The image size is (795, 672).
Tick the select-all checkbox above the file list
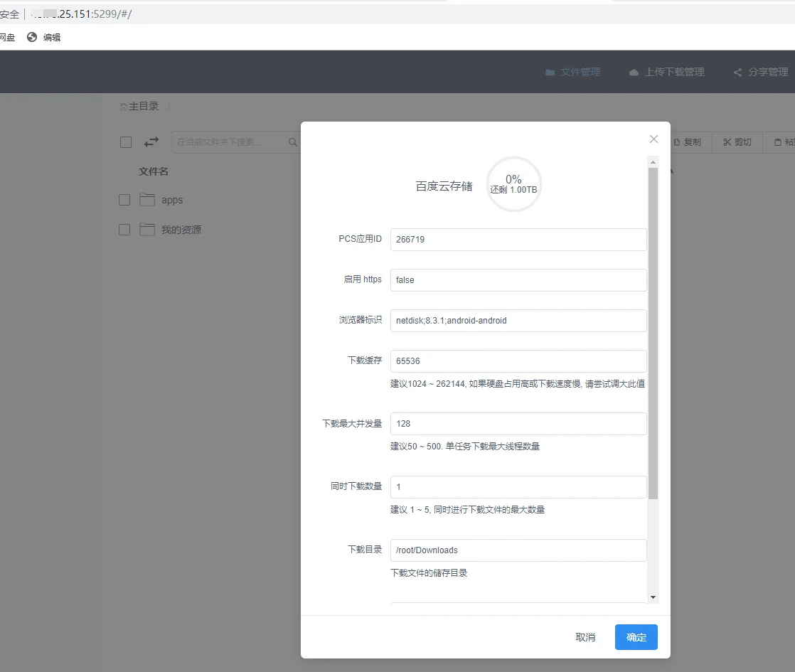click(126, 142)
